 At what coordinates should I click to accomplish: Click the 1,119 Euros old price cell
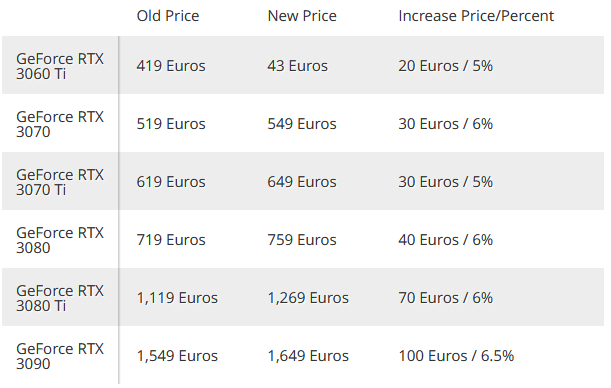(x=177, y=298)
